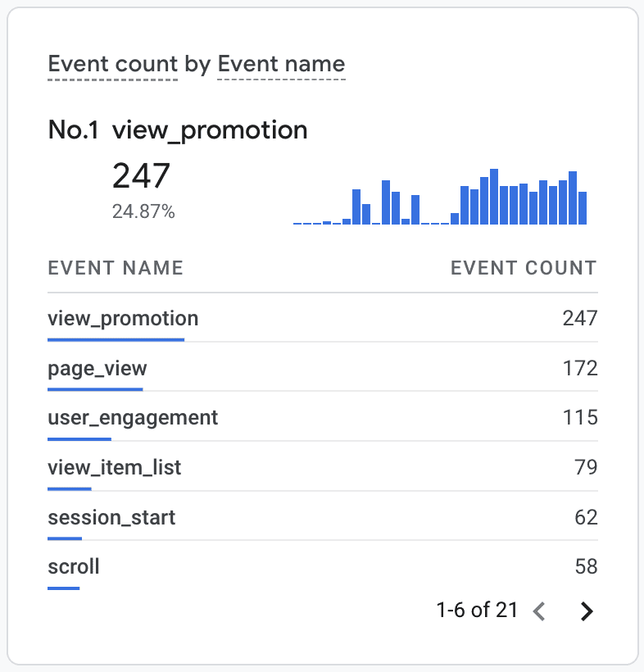Viewport: 644px width, 672px height.
Task: Click the No.1 view_promotion heading
Action: coord(178,129)
